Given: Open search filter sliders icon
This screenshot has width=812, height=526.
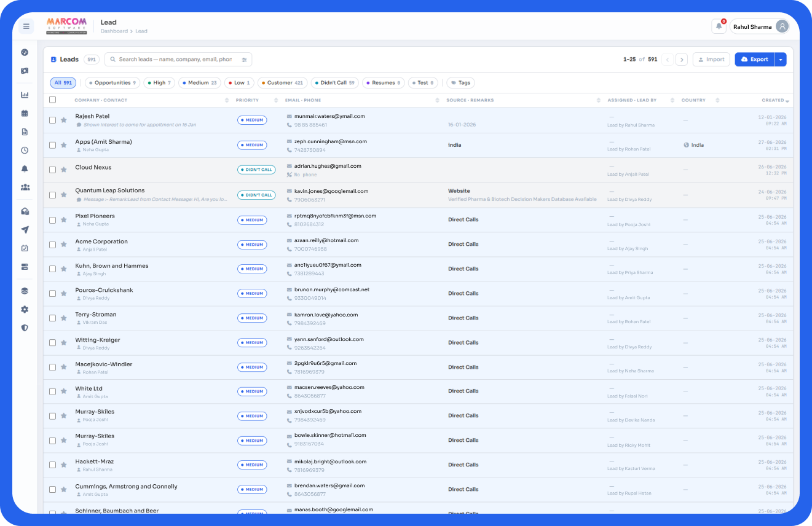Looking at the screenshot, I should pos(244,60).
